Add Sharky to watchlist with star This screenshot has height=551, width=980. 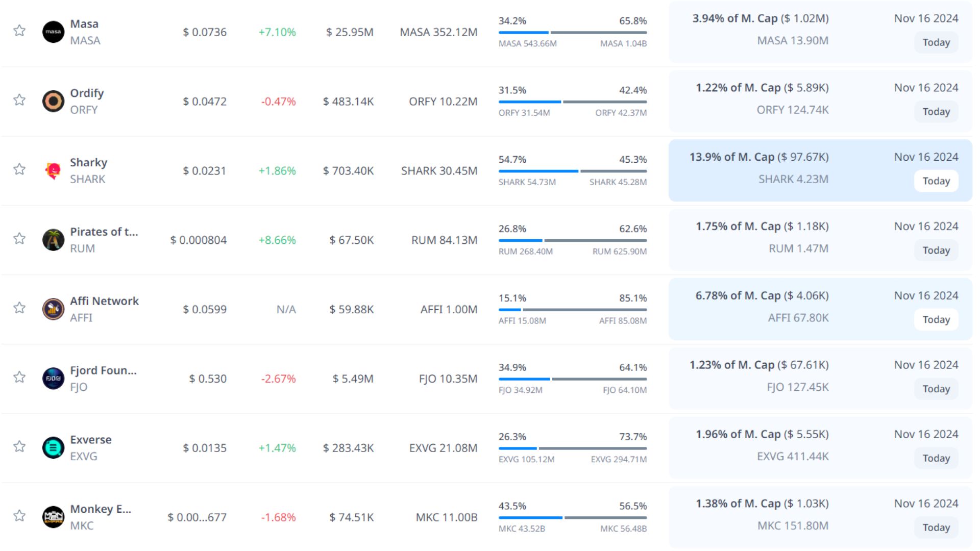coord(19,169)
